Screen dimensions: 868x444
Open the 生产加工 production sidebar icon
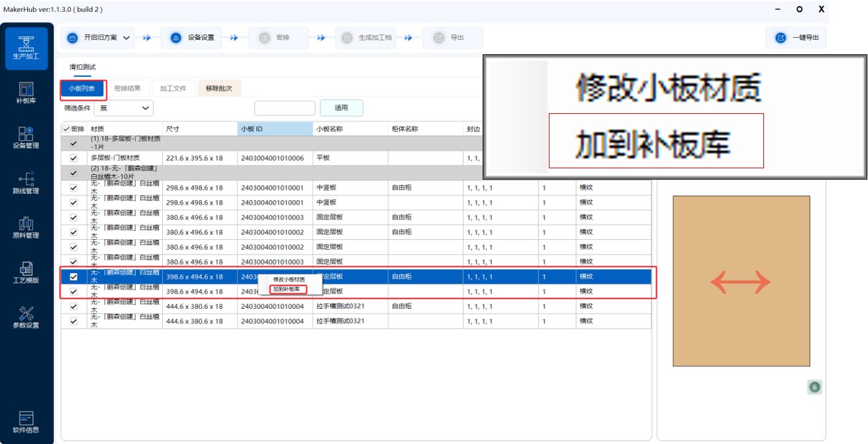tap(26, 48)
